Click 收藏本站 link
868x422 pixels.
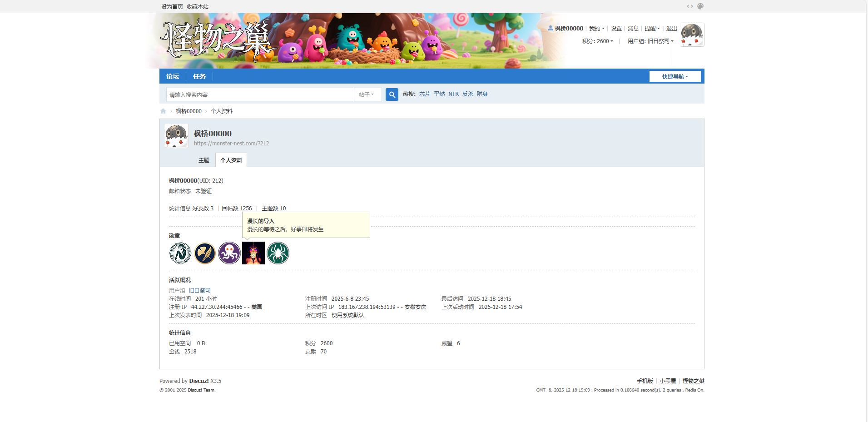click(x=198, y=7)
